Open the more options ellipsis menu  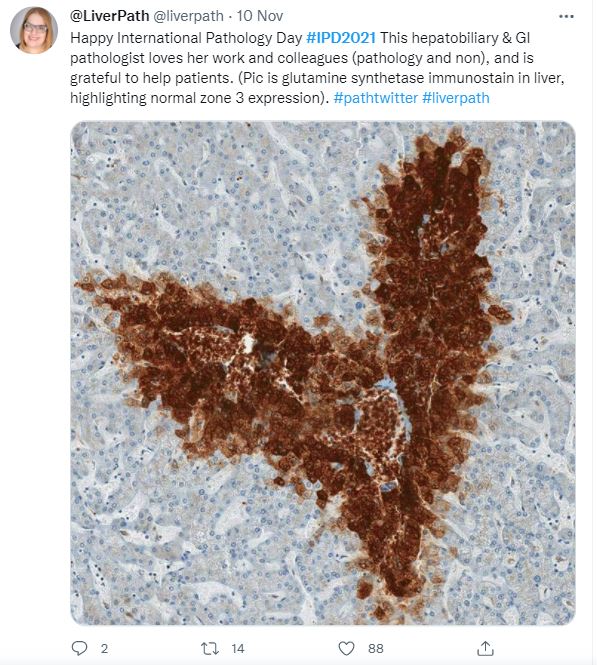click(566, 17)
